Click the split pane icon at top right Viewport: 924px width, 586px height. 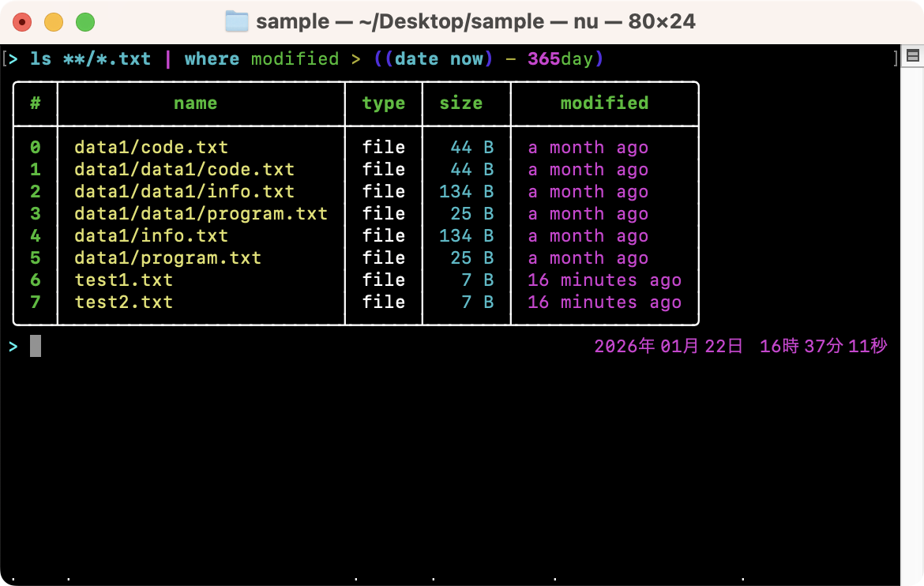click(x=912, y=56)
